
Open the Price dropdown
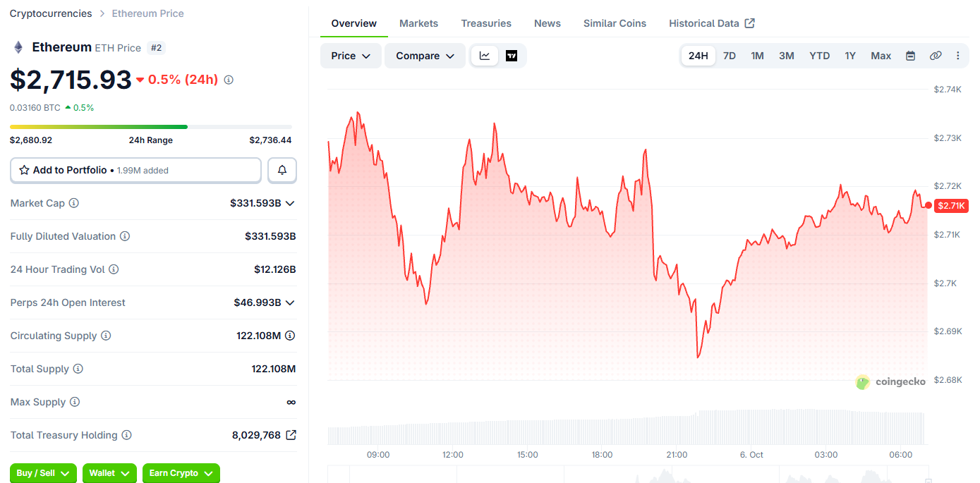[351, 56]
